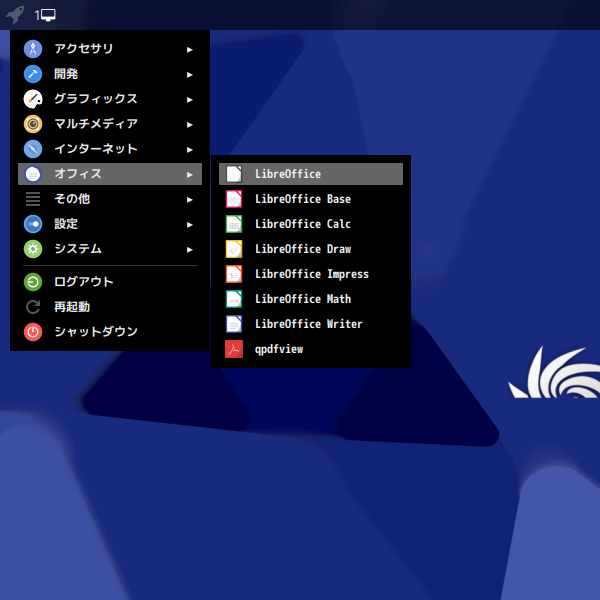This screenshot has height=600, width=600.
Task: Click the その他 list icon
Action: click(33, 199)
